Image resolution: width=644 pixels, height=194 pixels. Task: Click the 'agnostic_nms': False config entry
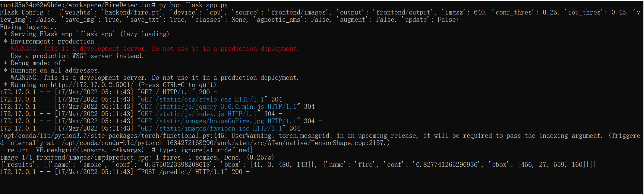click(x=292, y=20)
